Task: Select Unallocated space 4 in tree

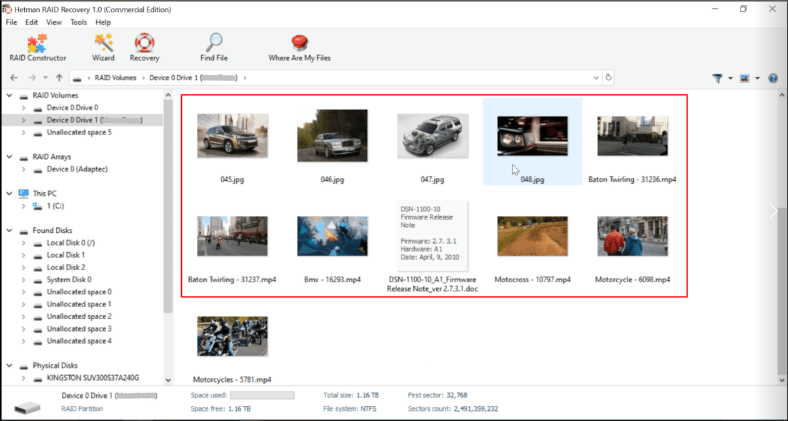Action: (x=79, y=341)
